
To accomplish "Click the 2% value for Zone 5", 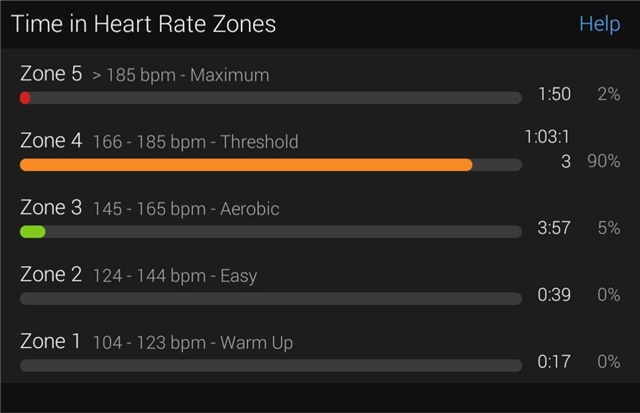I will click(608, 95).
